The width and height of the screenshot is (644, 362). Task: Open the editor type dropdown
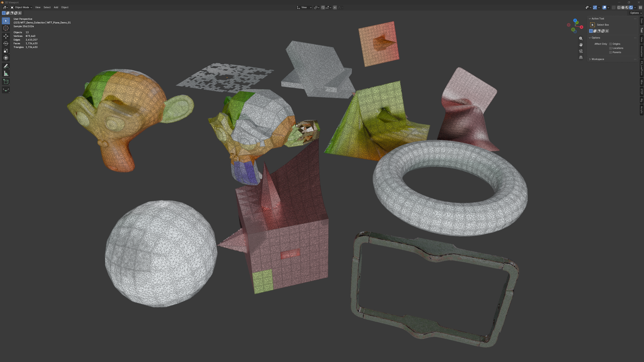pos(5,8)
